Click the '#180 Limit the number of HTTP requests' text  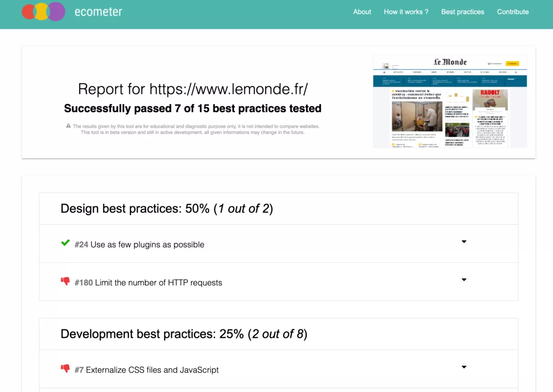[x=148, y=283]
